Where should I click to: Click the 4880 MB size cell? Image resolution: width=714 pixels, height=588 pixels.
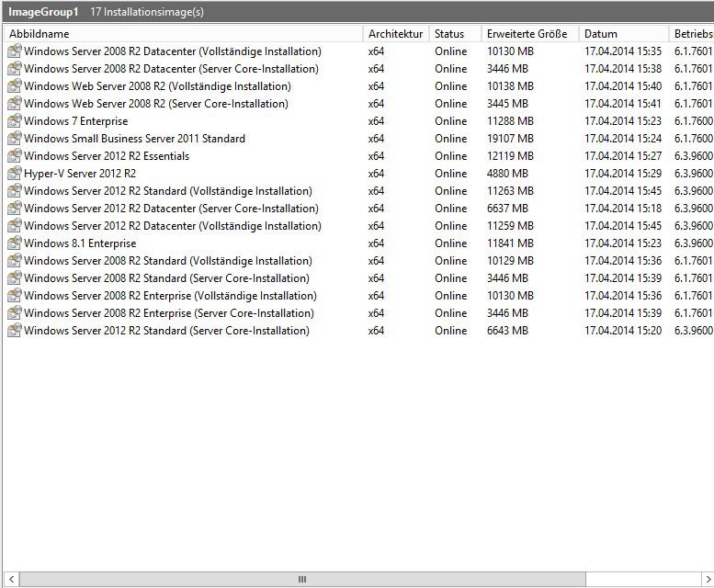pos(507,174)
